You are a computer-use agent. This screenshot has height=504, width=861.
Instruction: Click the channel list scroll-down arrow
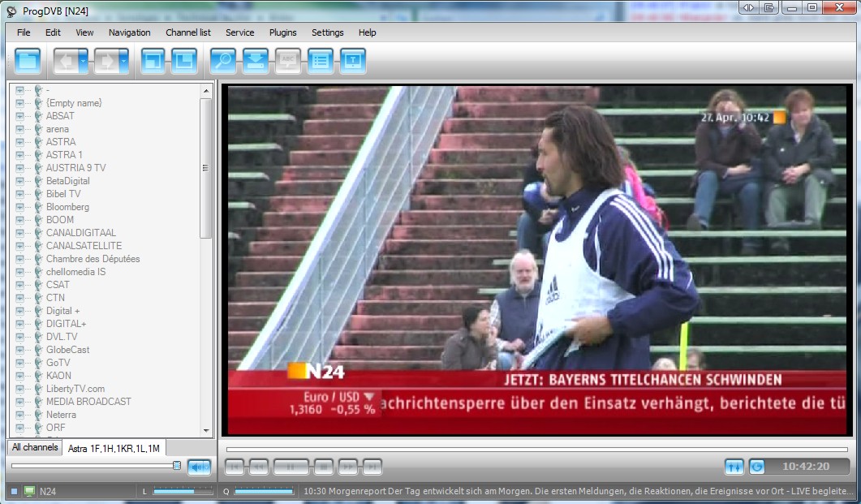pos(206,431)
